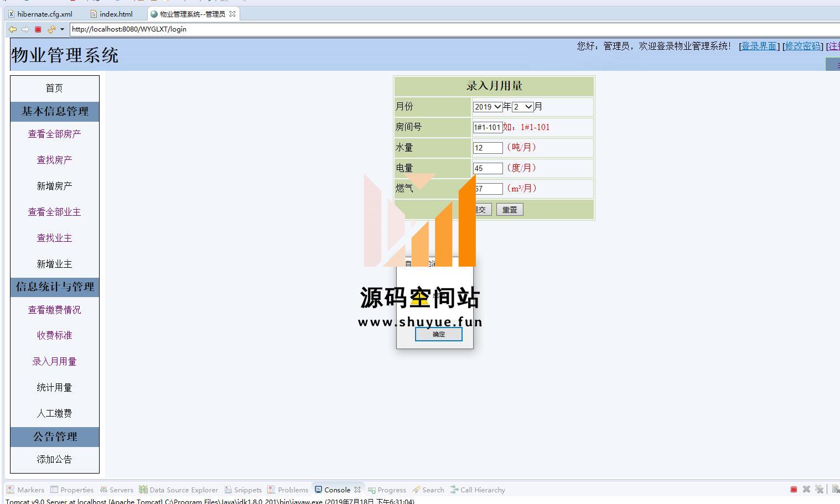This screenshot has height=504, width=840.
Task: Click the remove all terminated launches icon
Action: [x=819, y=489]
